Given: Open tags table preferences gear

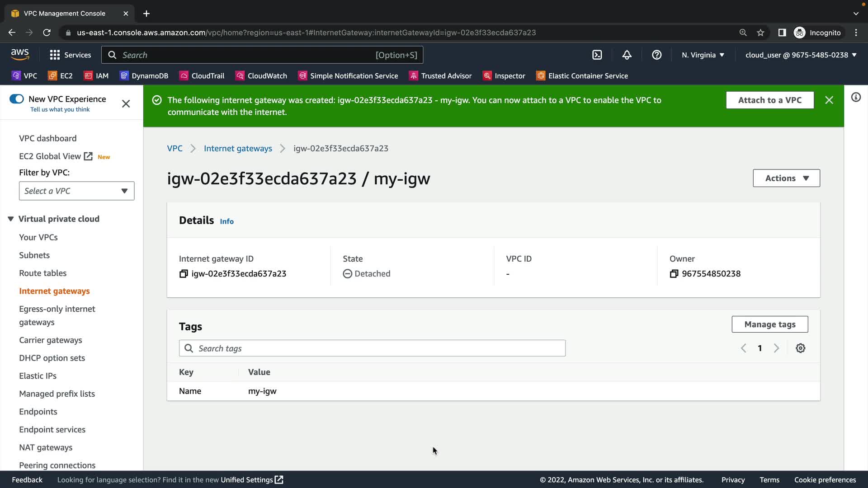Looking at the screenshot, I should (x=800, y=348).
